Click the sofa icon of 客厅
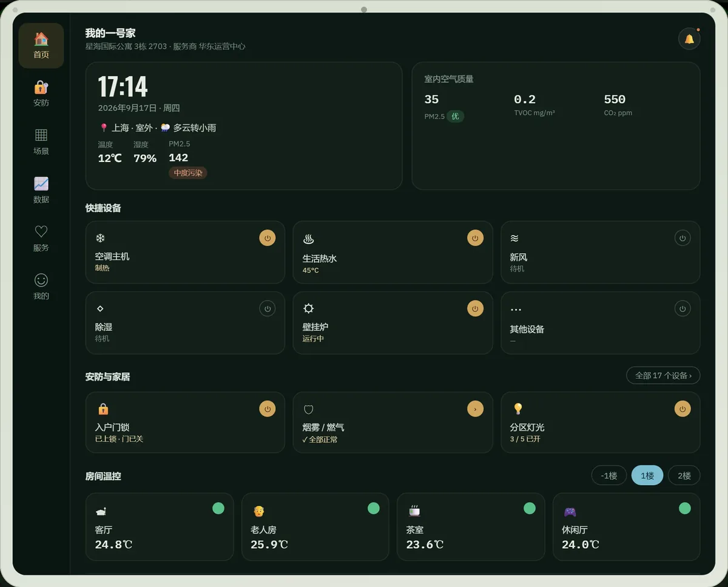 (x=101, y=511)
